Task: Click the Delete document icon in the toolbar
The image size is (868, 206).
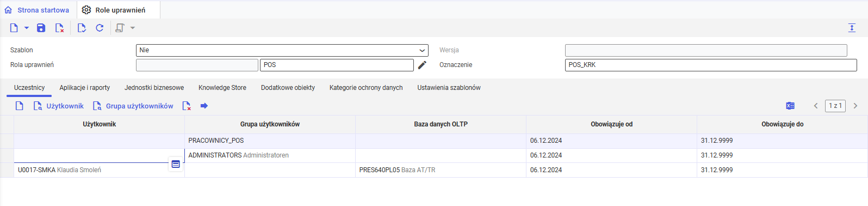Action: click(60, 28)
